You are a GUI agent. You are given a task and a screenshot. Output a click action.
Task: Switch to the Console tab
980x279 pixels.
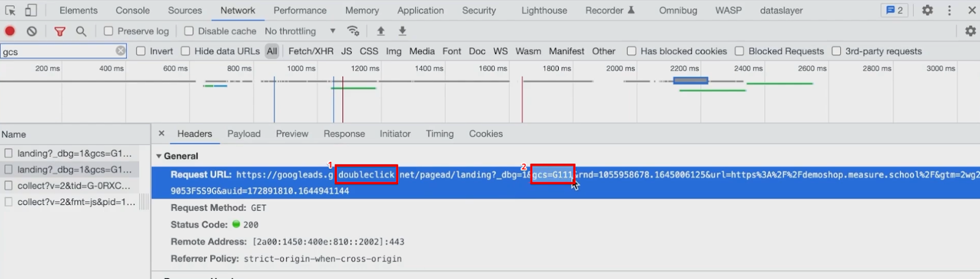[x=133, y=10]
